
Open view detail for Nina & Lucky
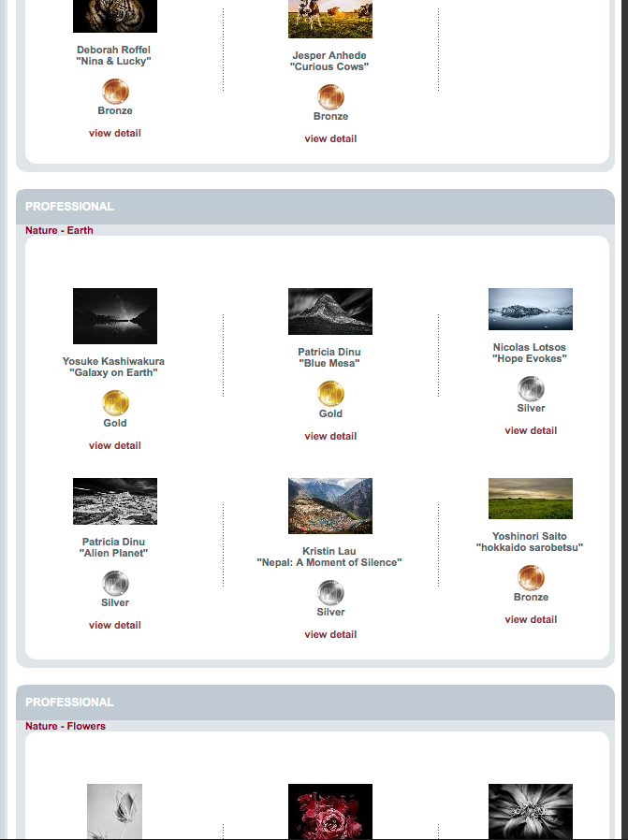(115, 133)
